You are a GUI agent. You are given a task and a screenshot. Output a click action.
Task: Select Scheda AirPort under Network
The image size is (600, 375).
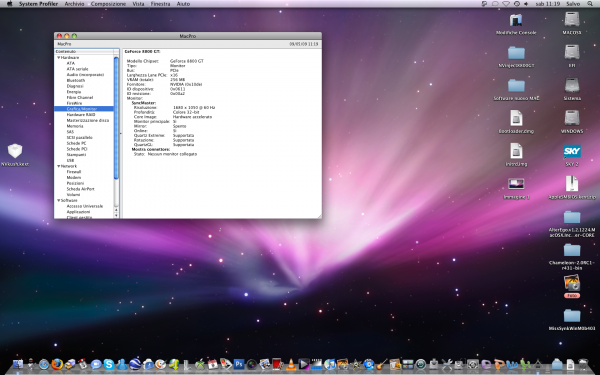pos(80,189)
